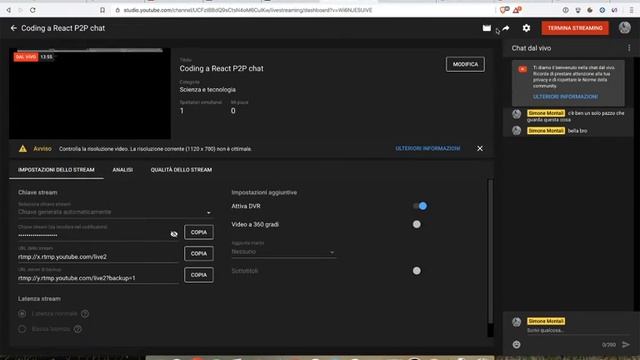Open the ULTERIORI INFORMAZIONI link in the warning bar

[x=428, y=149]
